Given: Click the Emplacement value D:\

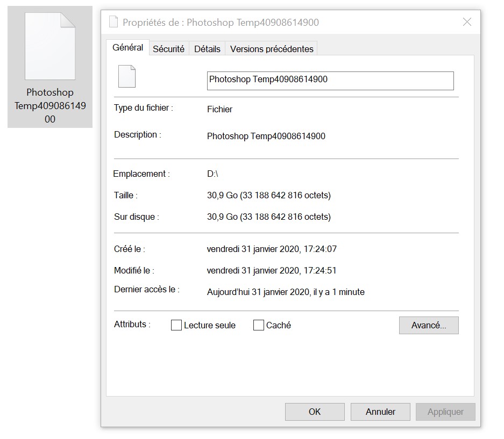Looking at the screenshot, I should tap(212, 174).
